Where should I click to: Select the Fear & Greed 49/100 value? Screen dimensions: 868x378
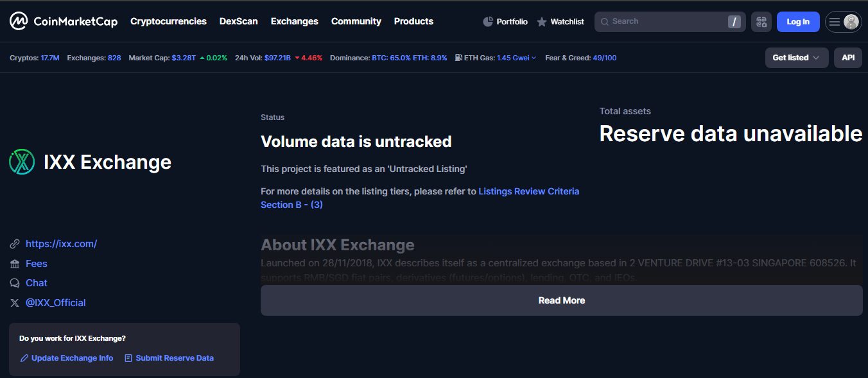pyautogui.click(x=605, y=58)
